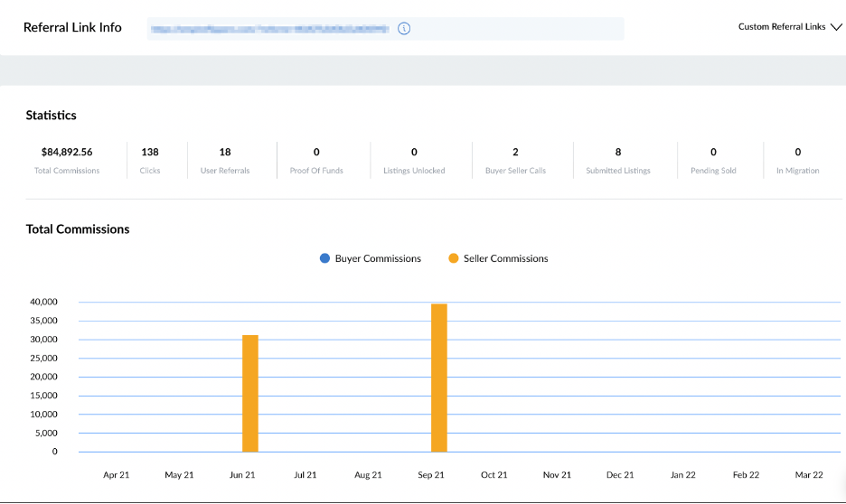Click the 40,000 y-axis gridline label
Viewport: 846px width, 504px height.
43,302
